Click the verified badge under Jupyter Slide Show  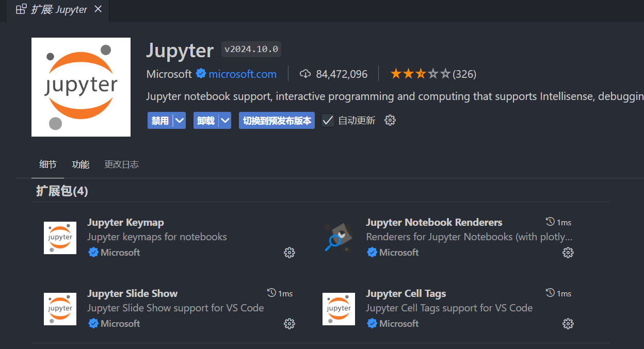(x=93, y=323)
